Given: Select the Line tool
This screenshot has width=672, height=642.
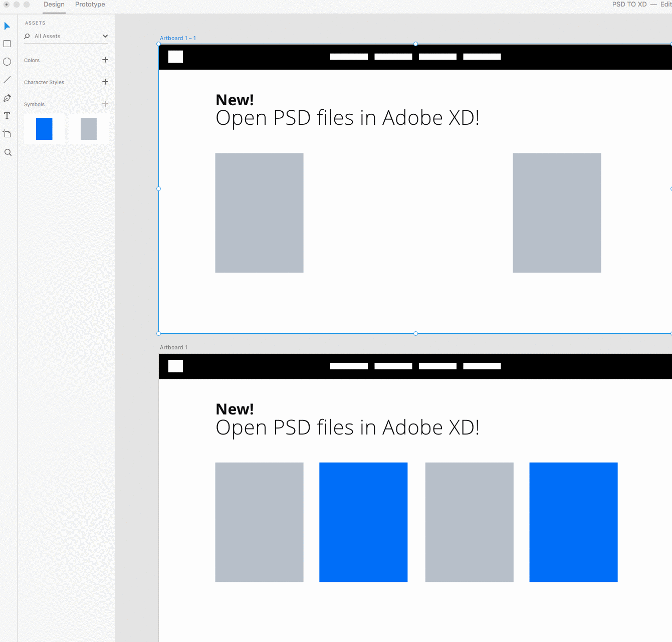Looking at the screenshot, I should pos(7,80).
